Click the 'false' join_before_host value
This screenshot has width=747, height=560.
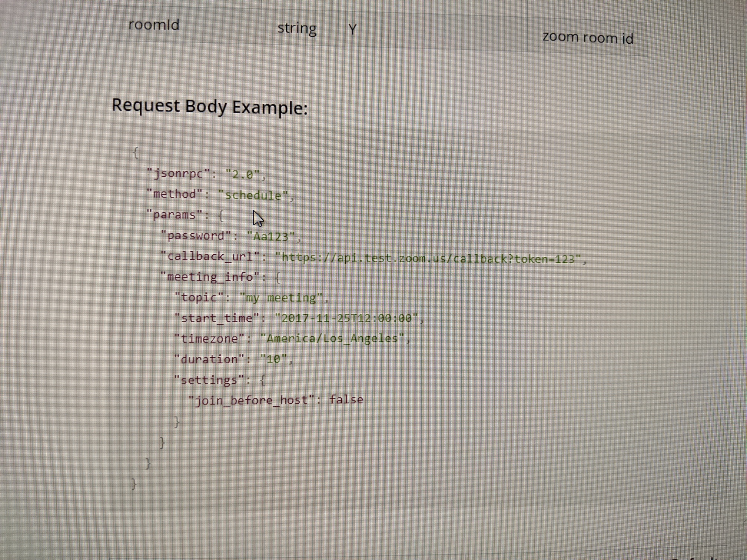[x=346, y=400]
